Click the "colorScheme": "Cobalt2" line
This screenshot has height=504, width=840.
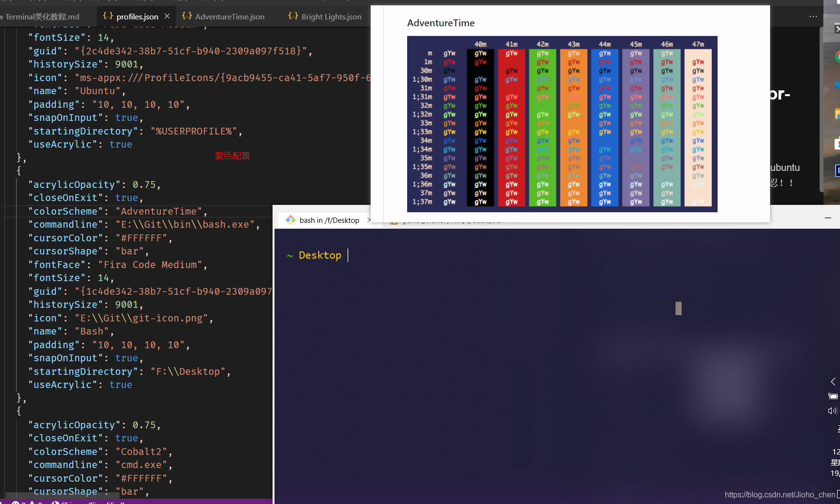click(x=100, y=452)
